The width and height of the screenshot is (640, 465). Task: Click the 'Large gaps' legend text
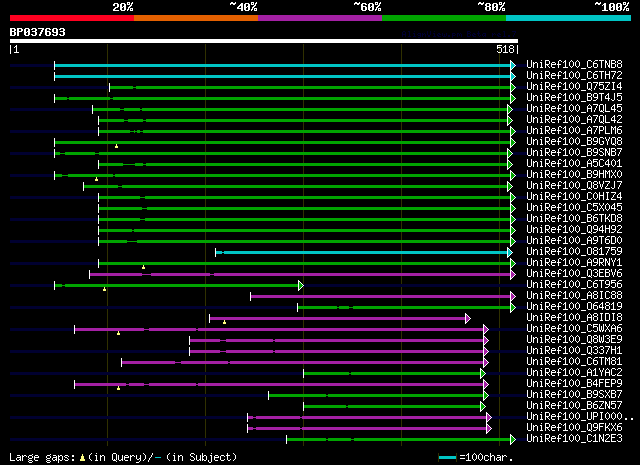[x=42, y=458]
